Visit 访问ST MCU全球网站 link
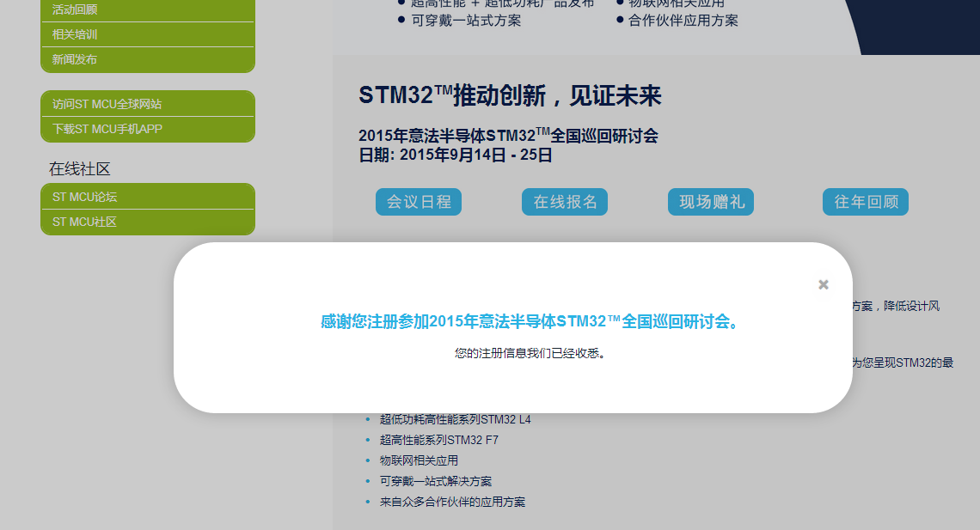Viewport: 980px width, 530px height. [148, 104]
